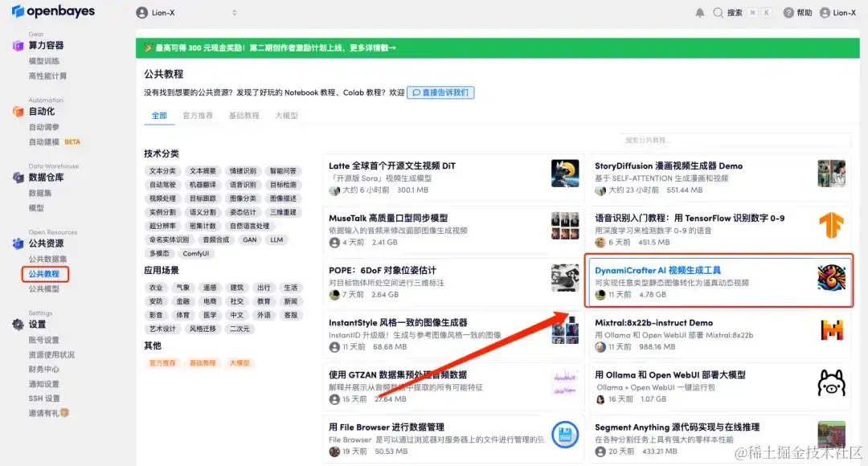This screenshot has height=466, width=868.
Task: Click the TensorFlow logo on 语音识别入门教程 card
Action: tap(831, 225)
